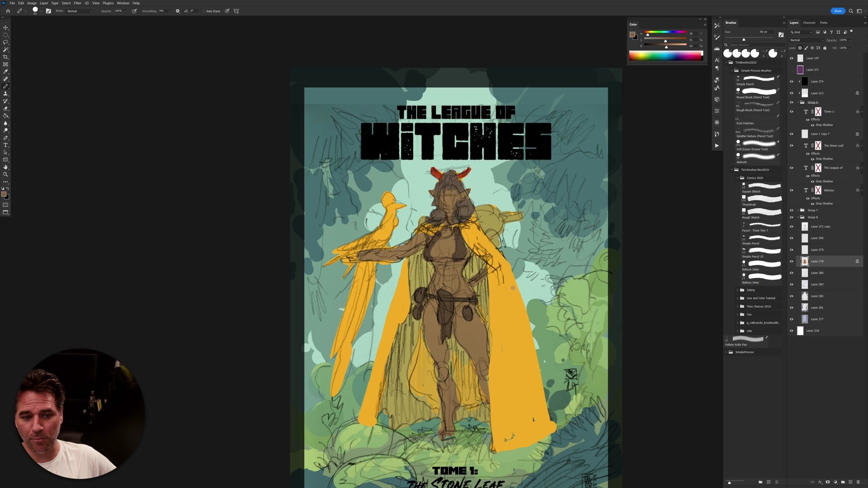
Task: Open the layer blend mode Normal dropdown
Action: (807, 40)
